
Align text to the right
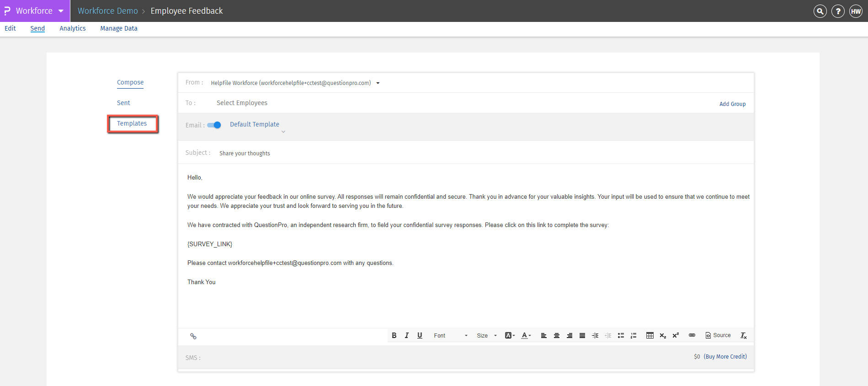pos(570,335)
